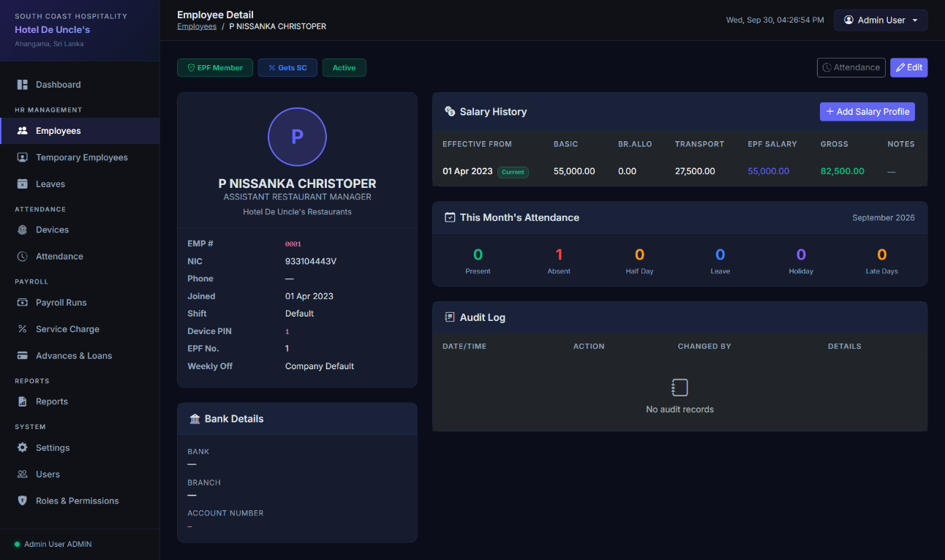This screenshot has height=560, width=945.
Task: Click the gross value 82,500.00
Action: (x=843, y=171)
